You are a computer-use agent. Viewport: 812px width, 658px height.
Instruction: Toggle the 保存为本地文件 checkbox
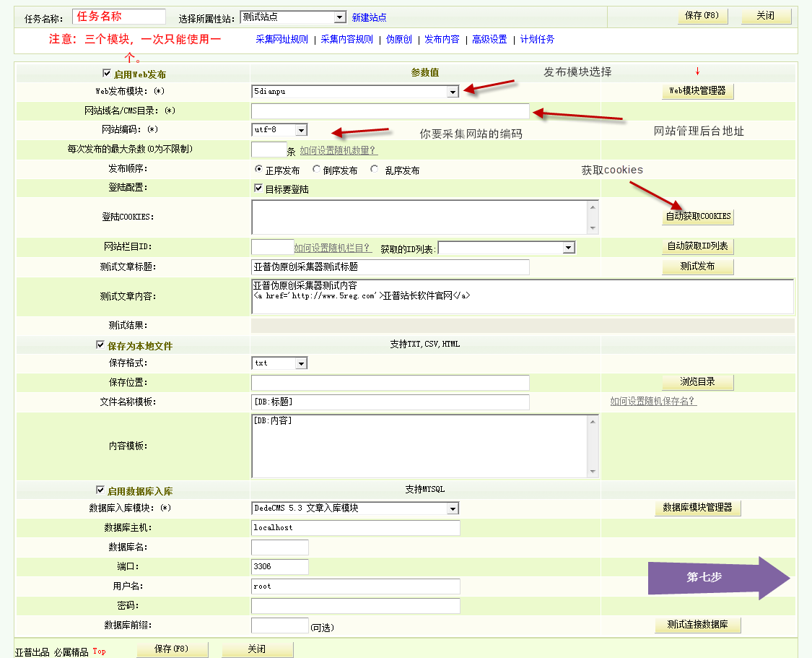[x=100, y=345]
